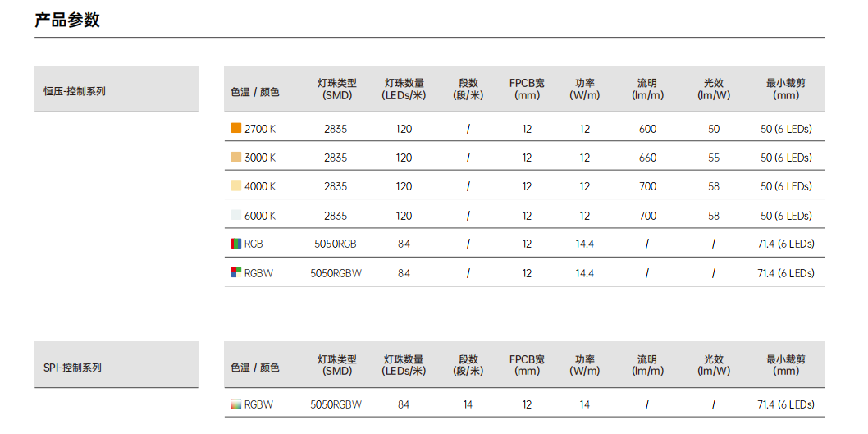This screenshot has height=434, width=868.
Task: Click the 14 segments value in SPI row
Action: (468, 404)
